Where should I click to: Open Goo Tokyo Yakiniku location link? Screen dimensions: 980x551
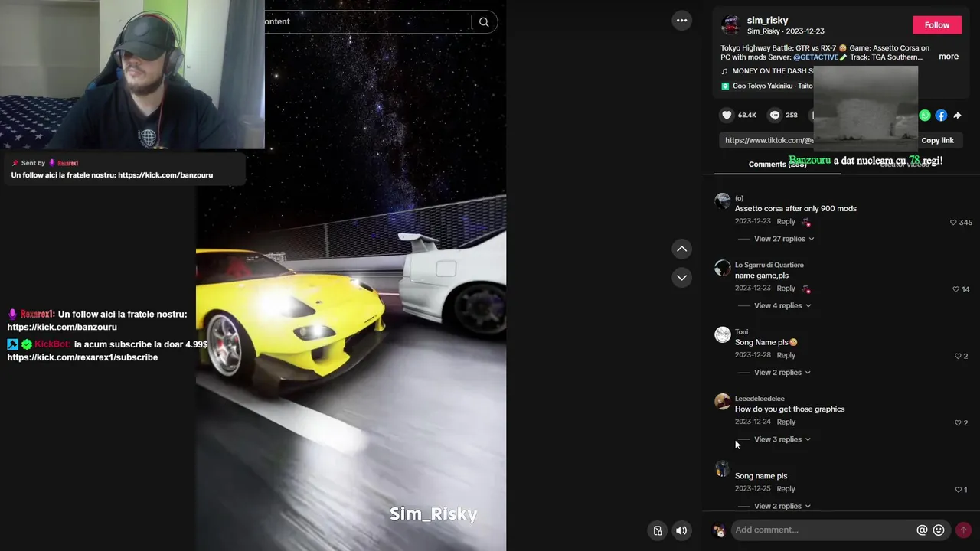[x=766, y=86]
